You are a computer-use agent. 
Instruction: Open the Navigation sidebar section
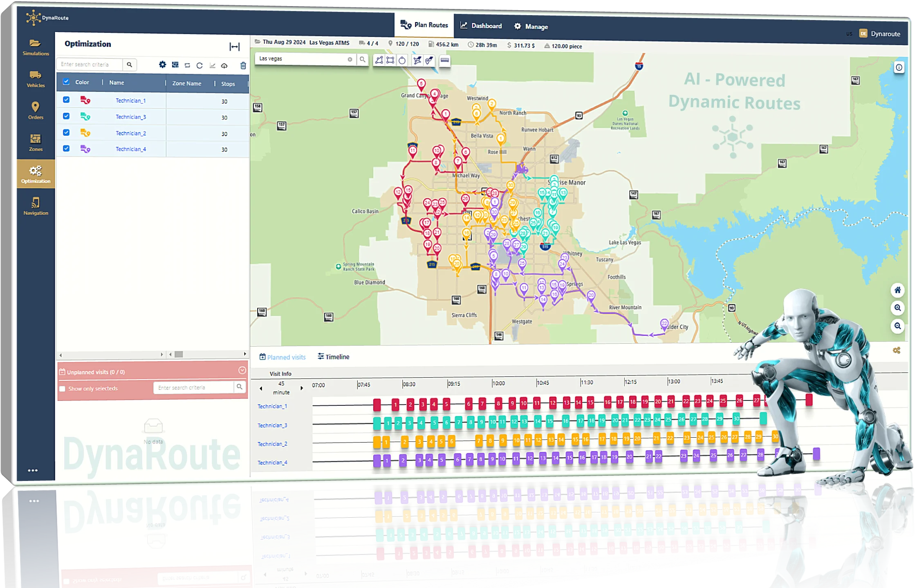36,206
